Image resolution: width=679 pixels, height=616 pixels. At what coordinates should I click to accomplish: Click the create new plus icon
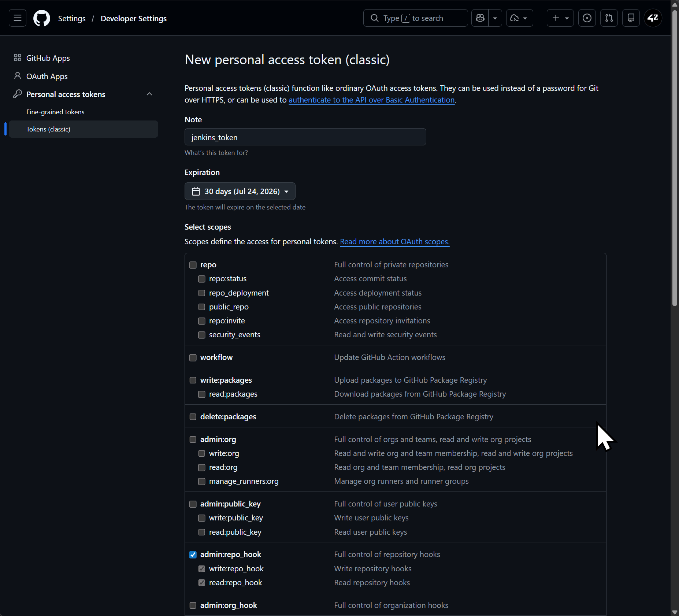560,18
